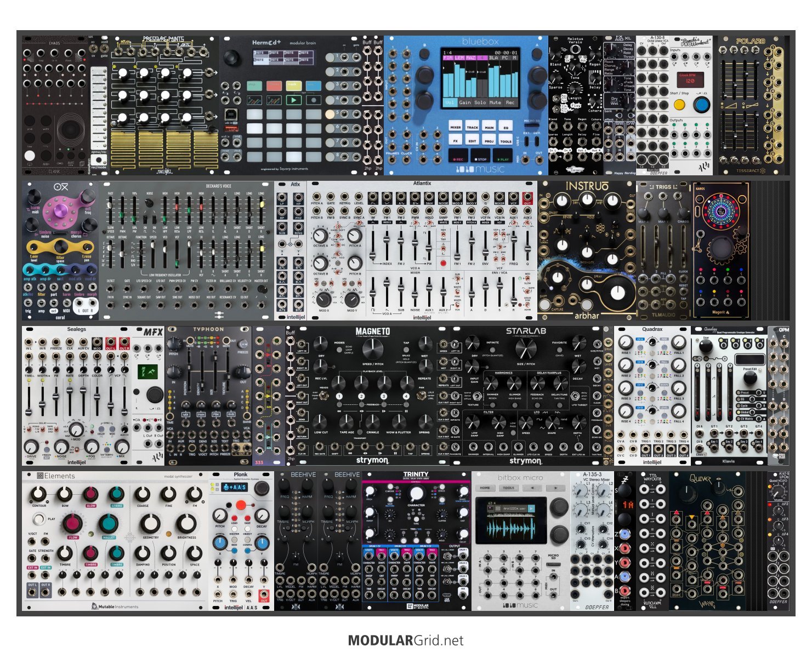The width and height of the screenshot is (812, 652).
Task: Adjust the teal MALLET knob on Elements
Action: pos(109,523)
